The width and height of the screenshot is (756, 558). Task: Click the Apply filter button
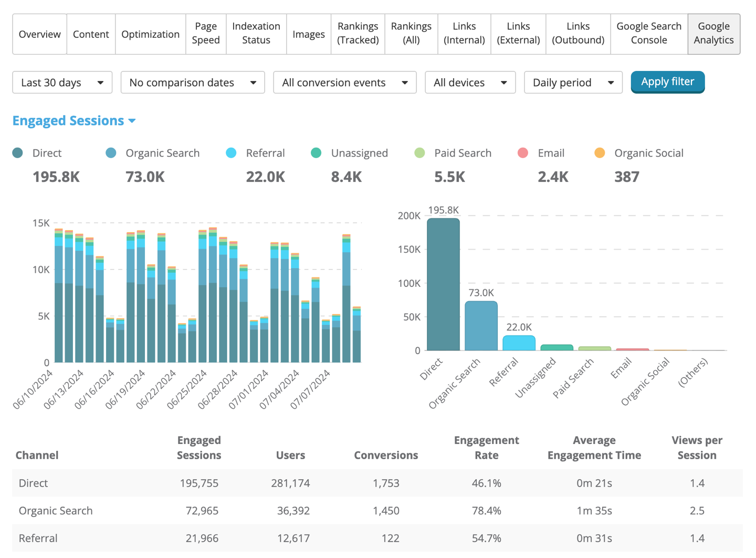[x=668, y=82]
